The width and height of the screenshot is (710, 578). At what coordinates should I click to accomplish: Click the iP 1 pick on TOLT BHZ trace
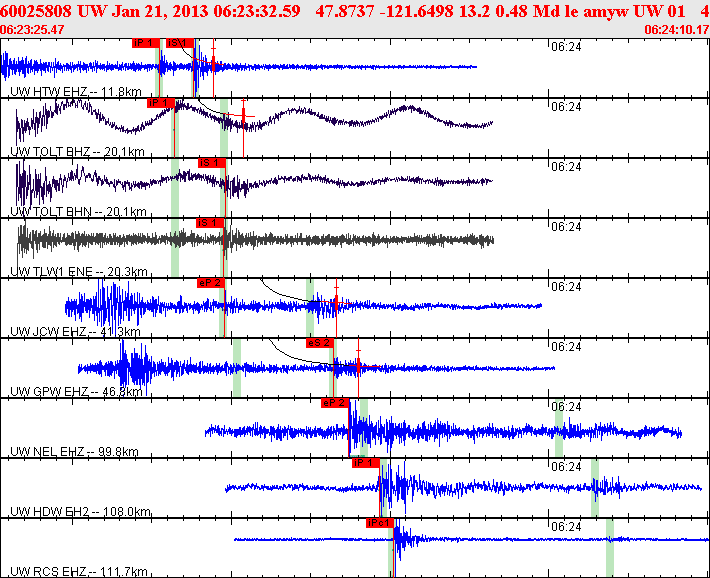(161, 103)
